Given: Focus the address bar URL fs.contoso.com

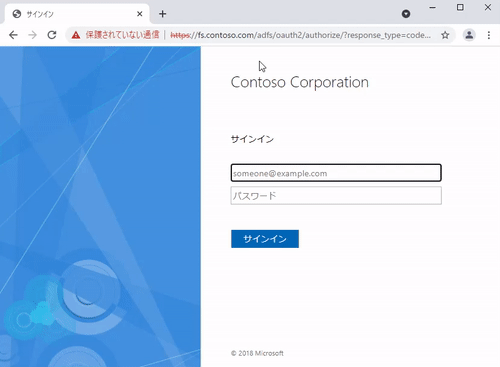Looking at the screenshot, I should (300, 35).
